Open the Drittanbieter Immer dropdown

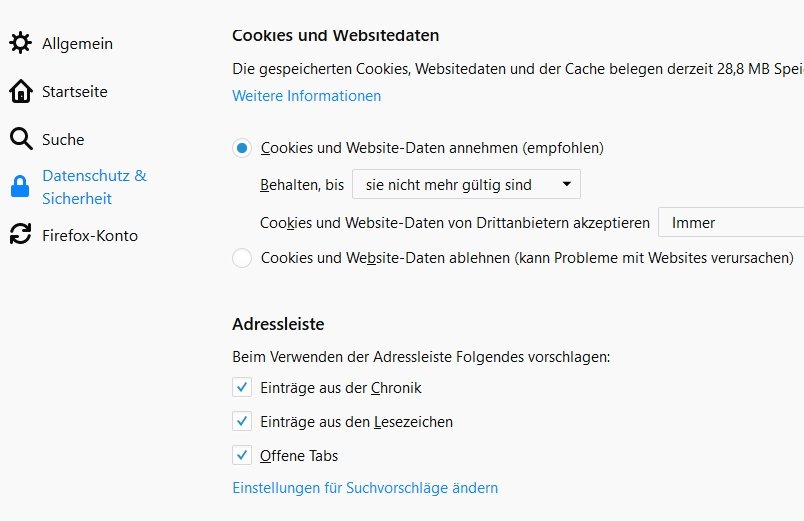pyautogui.click(x=732, y=223)
